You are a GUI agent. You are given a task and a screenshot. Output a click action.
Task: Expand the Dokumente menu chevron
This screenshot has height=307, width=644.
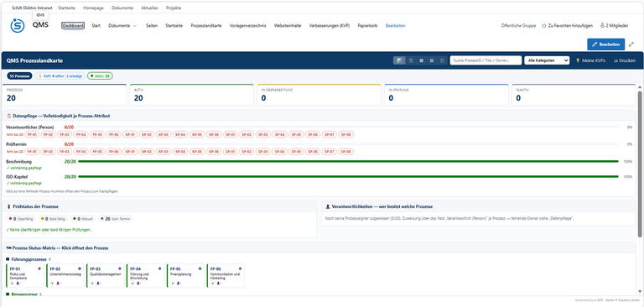135,25
